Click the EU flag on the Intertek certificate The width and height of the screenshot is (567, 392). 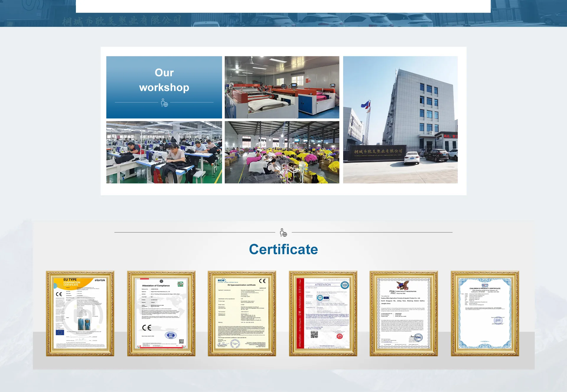(60, 332)
